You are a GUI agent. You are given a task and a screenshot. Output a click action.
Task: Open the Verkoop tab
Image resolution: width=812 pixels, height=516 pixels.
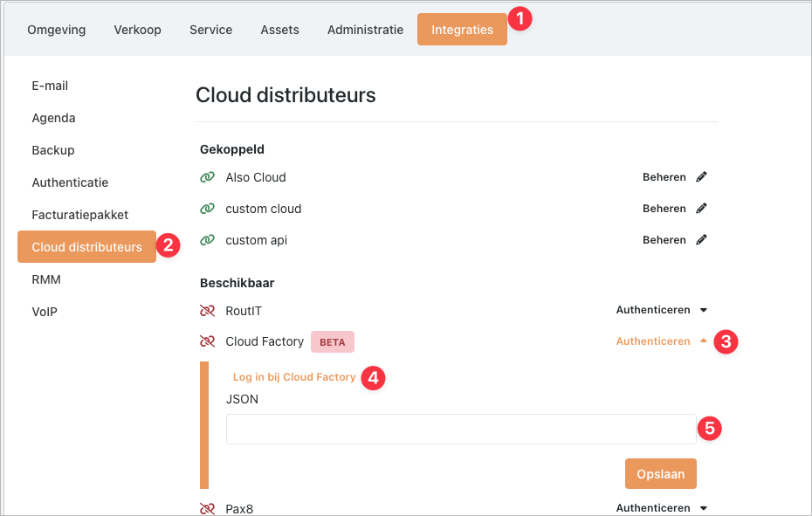pyautogui.click(x=137, y=30)
